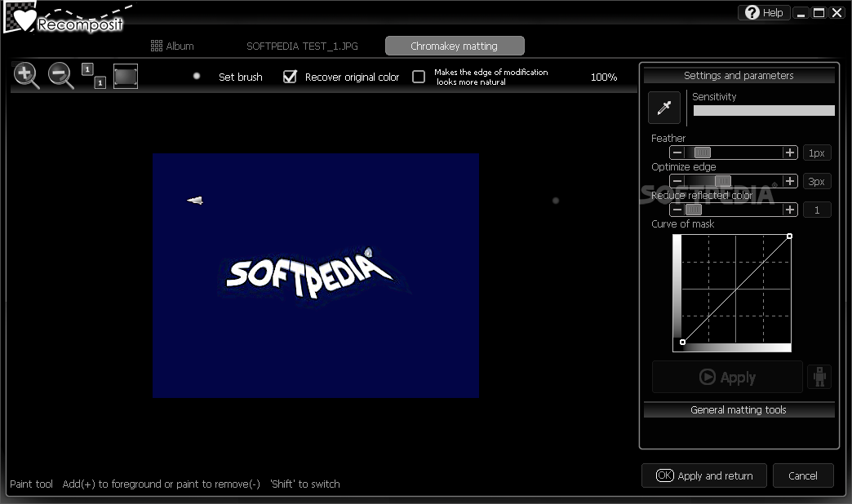This screenshot has height=504, width=852.
Task: Click top-right curve of mask control point
Action: coord(789,237)
